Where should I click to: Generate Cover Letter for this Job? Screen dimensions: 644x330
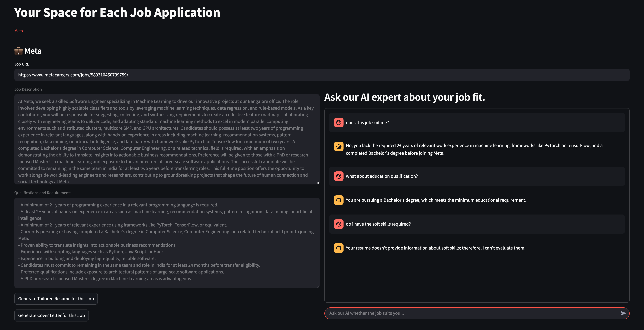coord(52,315)
